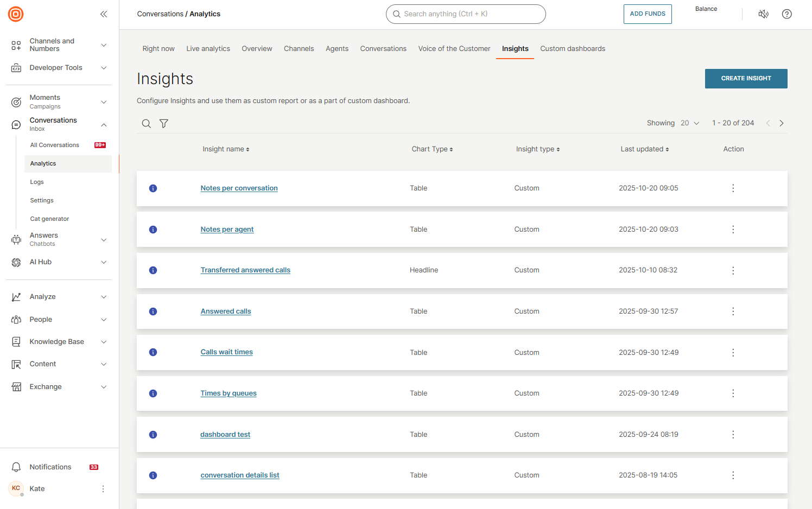
Task: Open the Showing 20 rows dropdown
Action: coord(690,123)
